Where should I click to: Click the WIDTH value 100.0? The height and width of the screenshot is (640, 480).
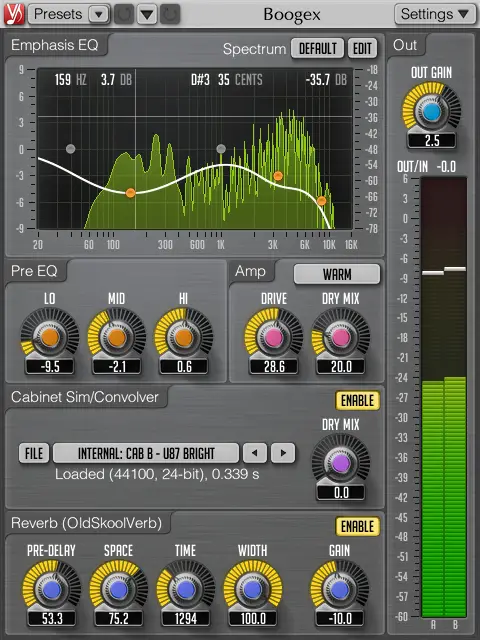pos(253,619)
